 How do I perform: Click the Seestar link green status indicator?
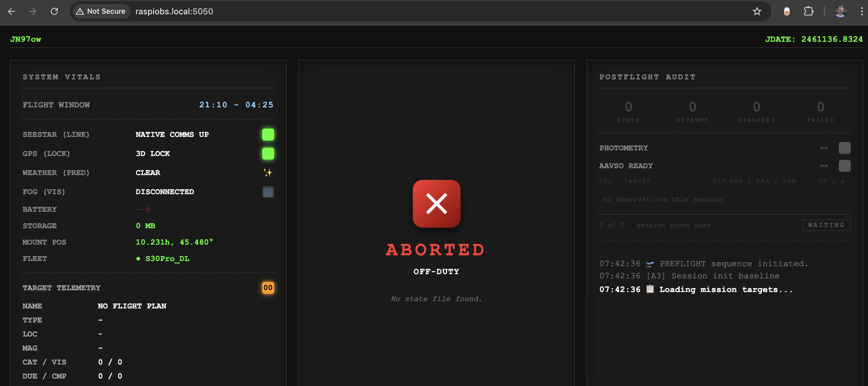(x=268, y=135)
